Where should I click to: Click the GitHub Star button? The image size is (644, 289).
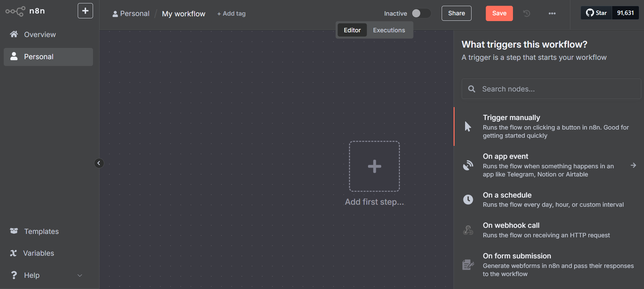coord(596,13)
